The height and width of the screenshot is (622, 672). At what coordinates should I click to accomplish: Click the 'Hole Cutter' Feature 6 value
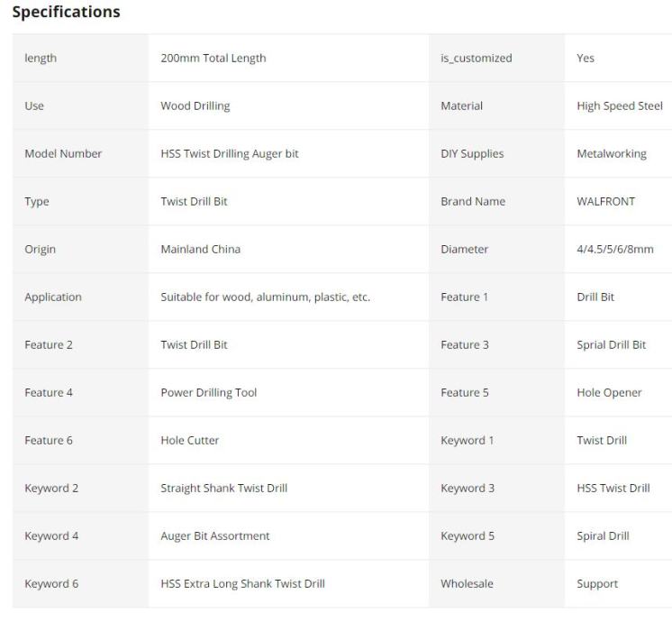(189, 441)
